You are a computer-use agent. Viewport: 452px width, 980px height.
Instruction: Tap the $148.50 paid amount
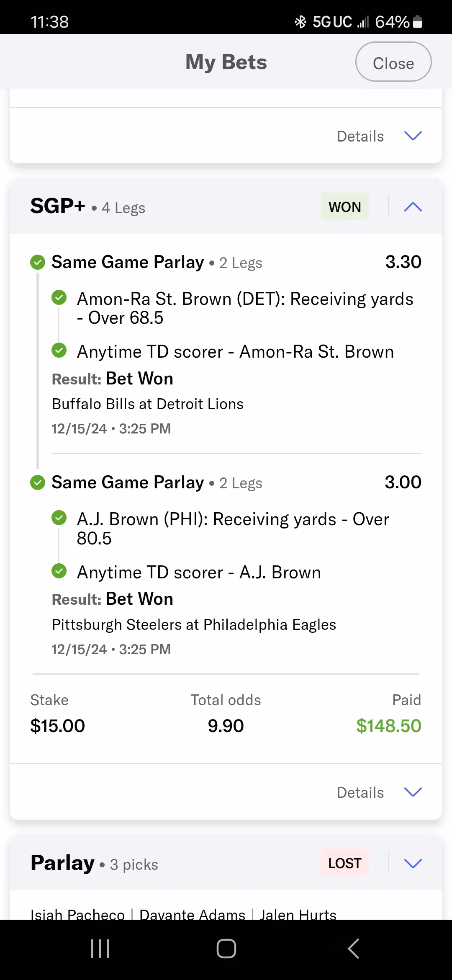(x=388, y=726)
